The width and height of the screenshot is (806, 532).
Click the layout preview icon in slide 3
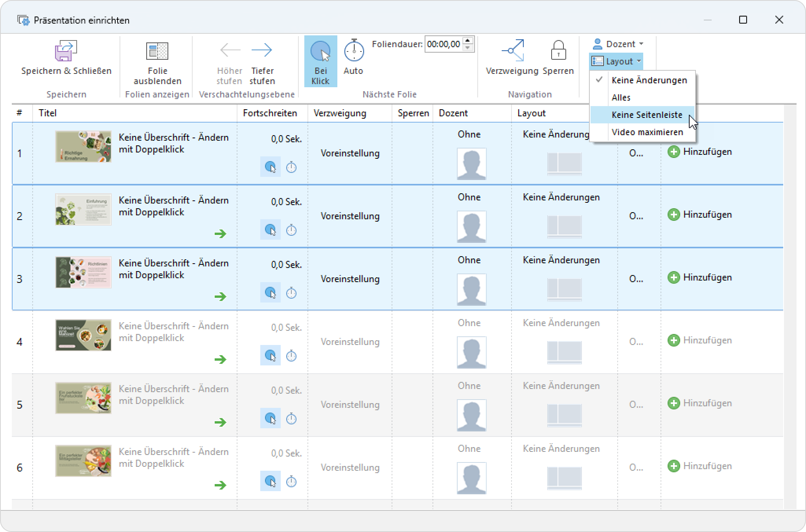click(x=564, y=290)
